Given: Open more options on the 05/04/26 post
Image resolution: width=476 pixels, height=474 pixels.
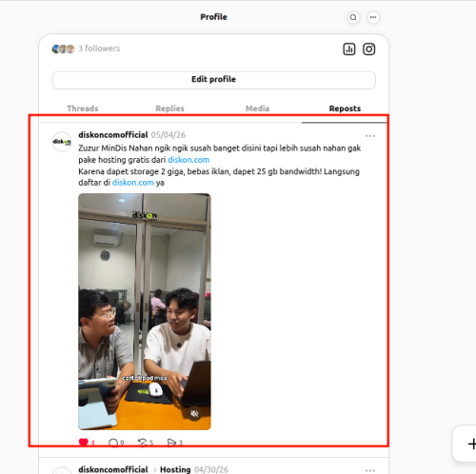Looking at the screenshot, I should tap(370, 136).
